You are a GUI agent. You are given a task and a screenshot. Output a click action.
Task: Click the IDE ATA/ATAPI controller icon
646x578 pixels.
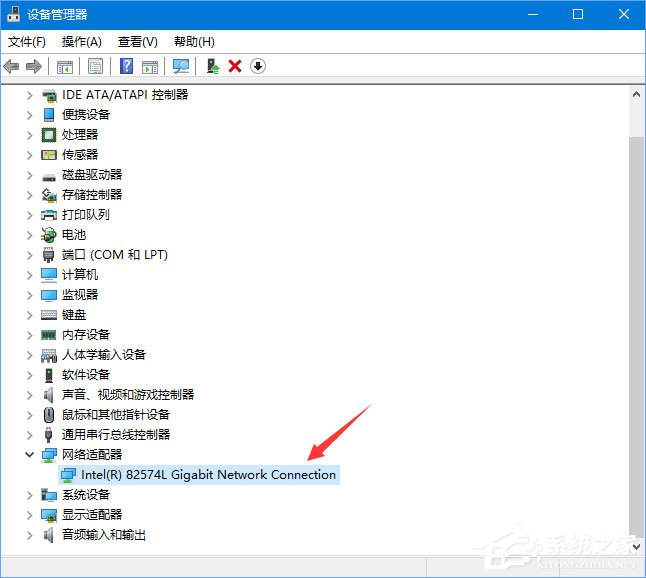pos(49,96)
